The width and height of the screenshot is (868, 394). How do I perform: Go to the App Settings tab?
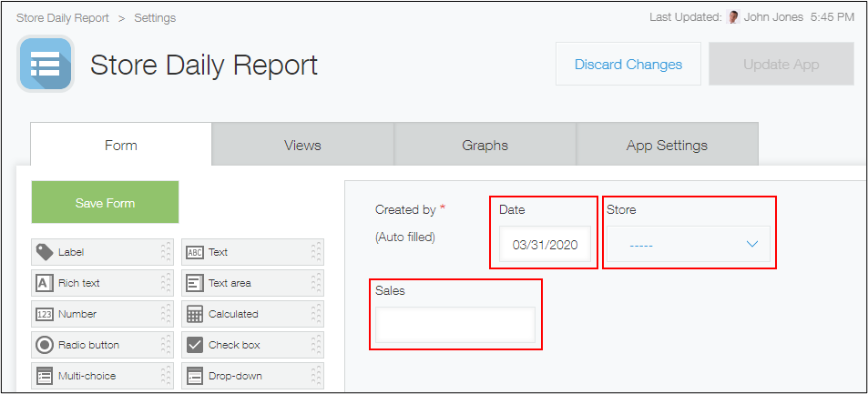(667, 145)
